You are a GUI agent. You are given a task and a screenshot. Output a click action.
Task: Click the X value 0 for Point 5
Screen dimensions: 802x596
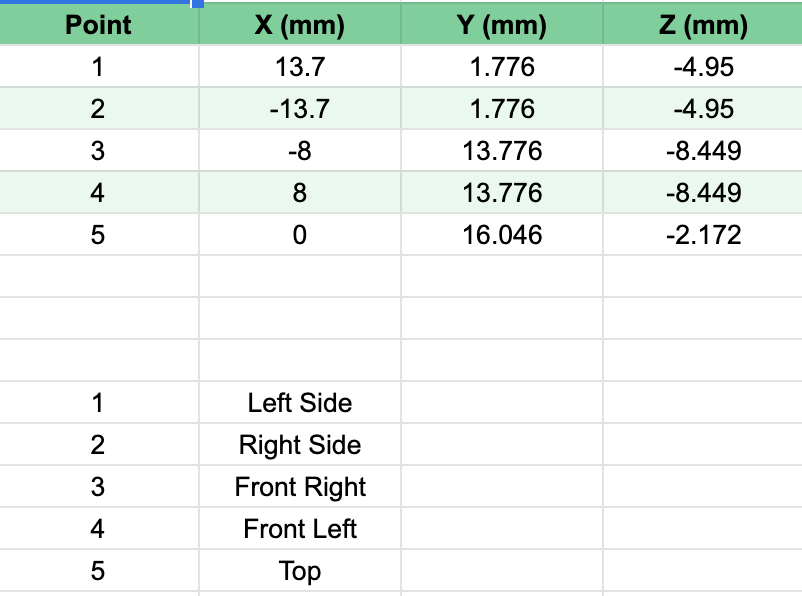click(x=300, y=235)
